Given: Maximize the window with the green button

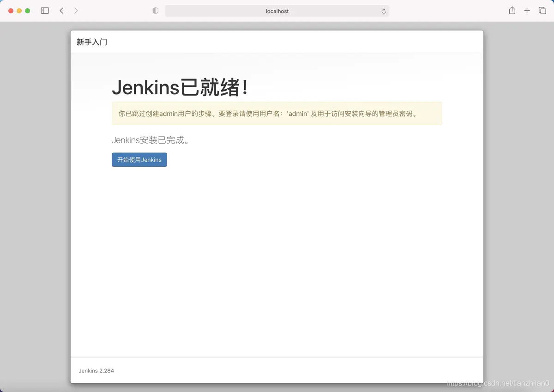Looking at the screenshot, I should coord(28,11).
